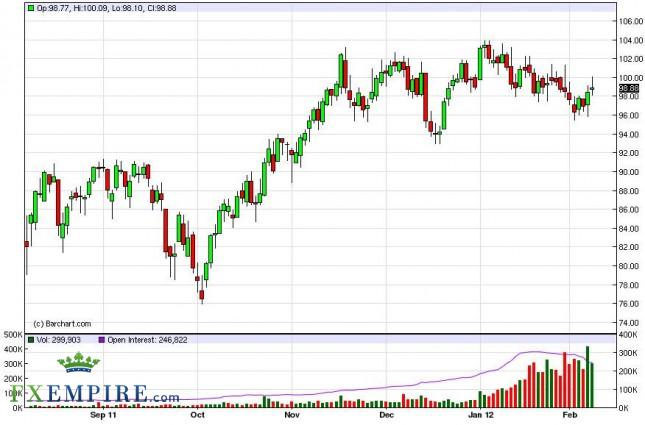Click the Jan 12 date axis label

[480, 415]
